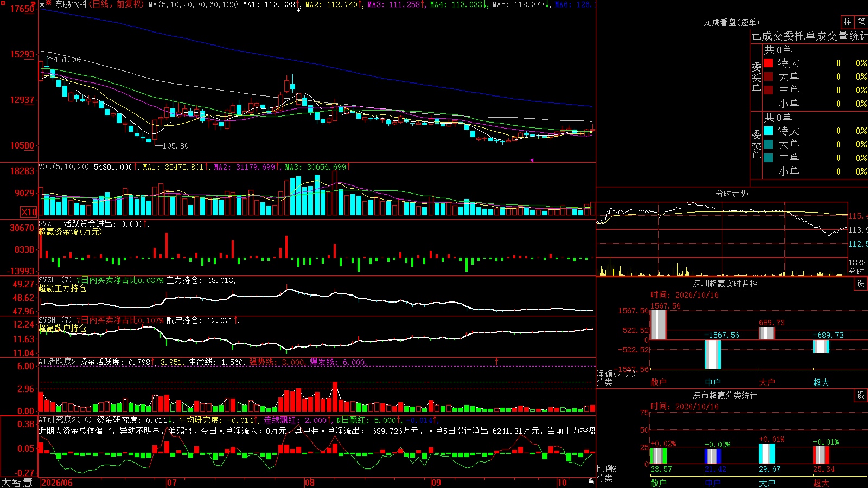
Task: Click the -1567.56 中户 bar in 实时监控
Action: tap(713, 355)
